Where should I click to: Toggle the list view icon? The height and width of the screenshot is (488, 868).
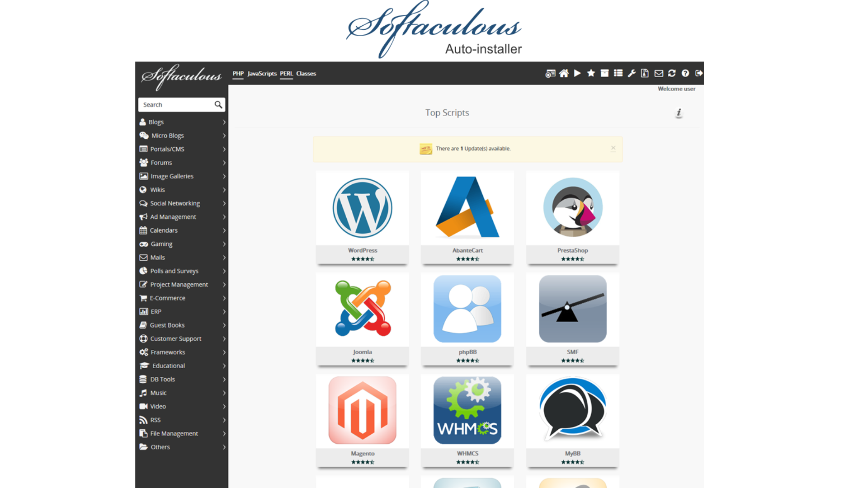tap(618, 73)
